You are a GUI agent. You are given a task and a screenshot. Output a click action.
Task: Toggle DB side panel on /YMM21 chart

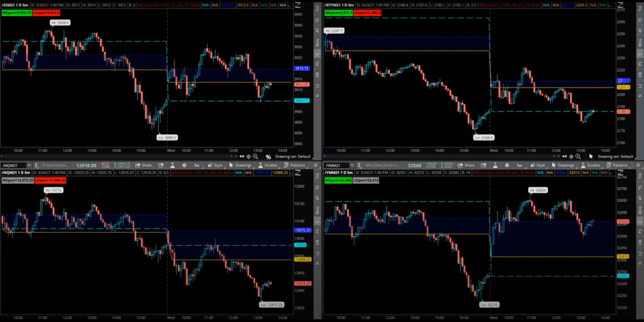point(640,242)
